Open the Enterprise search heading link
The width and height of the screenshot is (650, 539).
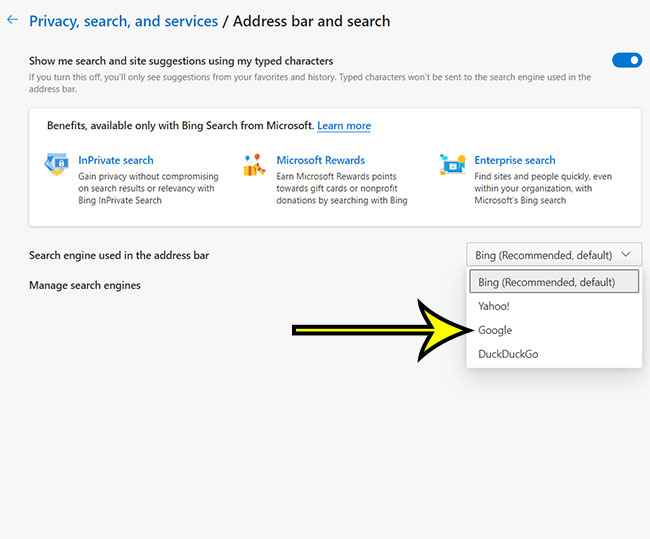[515, 160]
